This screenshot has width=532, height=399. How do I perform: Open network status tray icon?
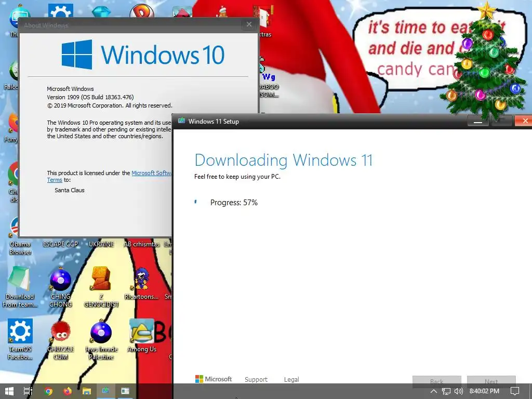click(446, 391)
